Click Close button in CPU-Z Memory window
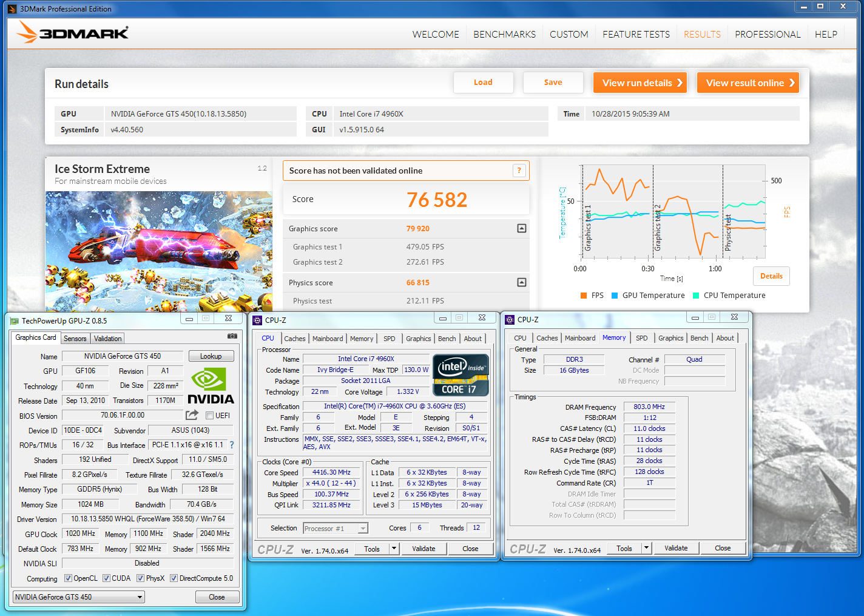Image resolution: width=864 pixels, height=616 pixels. coord(723,548)
